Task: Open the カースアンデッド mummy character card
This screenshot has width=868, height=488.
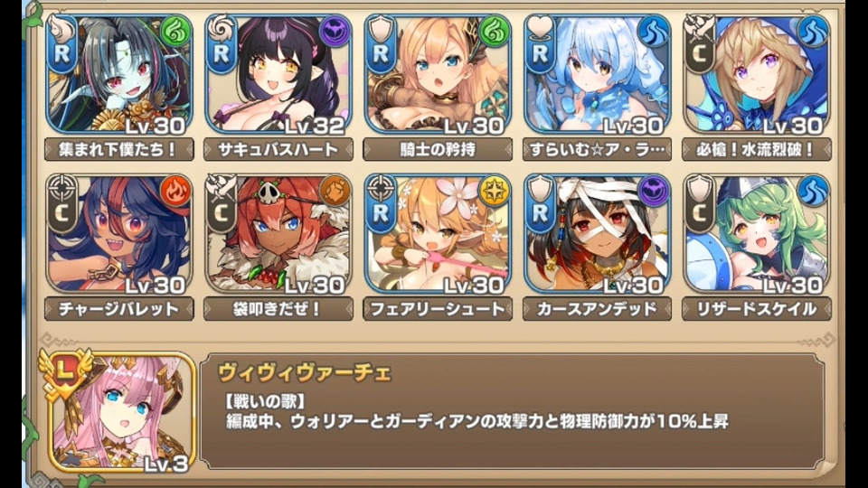Action: 598,234
